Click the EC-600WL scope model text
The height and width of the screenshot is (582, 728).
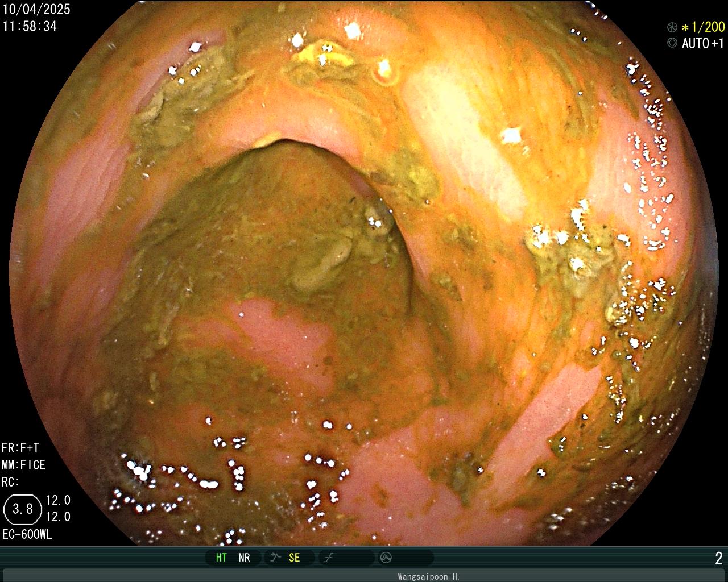27,535
